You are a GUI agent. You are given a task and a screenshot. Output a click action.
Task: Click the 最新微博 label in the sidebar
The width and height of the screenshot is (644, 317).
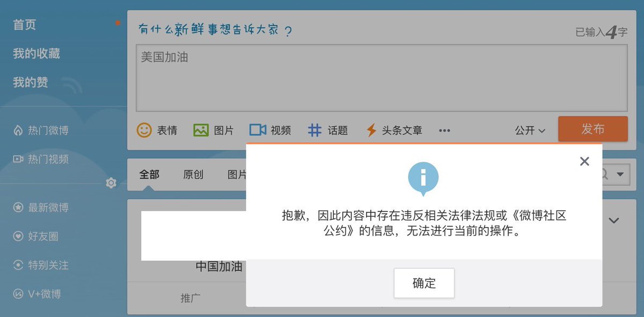[48, 208]
